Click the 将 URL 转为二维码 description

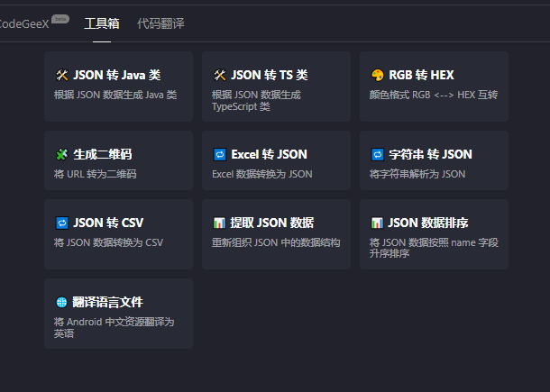pyautogui.click(x=95, y=174)
